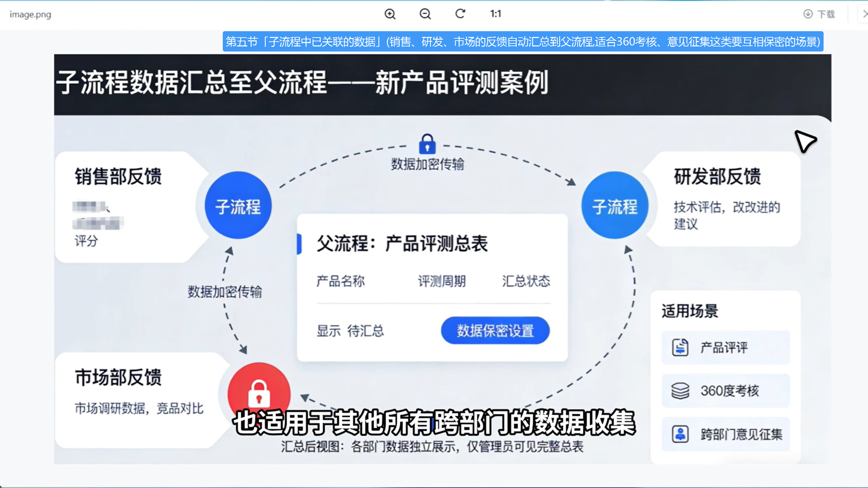Close the image viewer

tap(865, 14)
